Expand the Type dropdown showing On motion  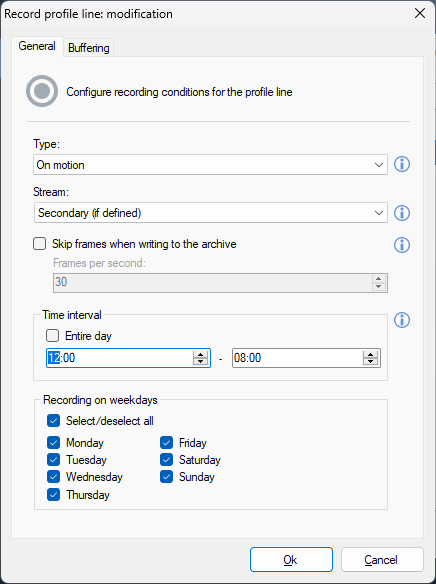[x=210, y=165]
